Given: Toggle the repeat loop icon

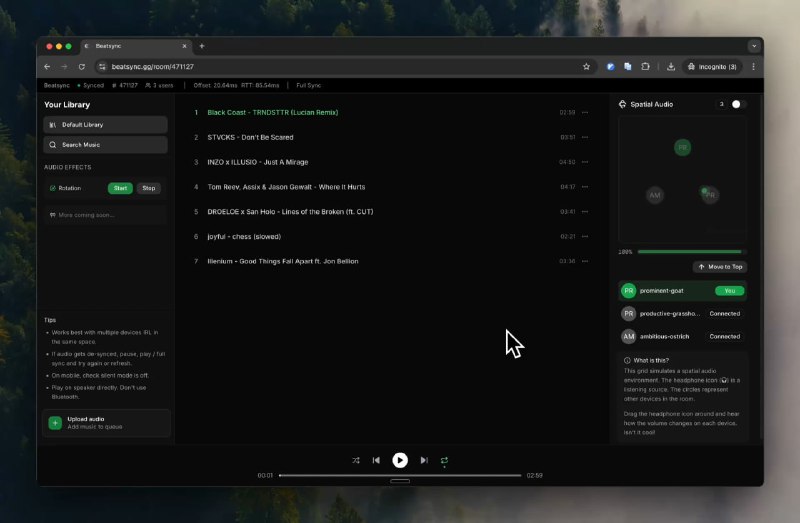Looking at the screenshot, I should pos(444,460).
